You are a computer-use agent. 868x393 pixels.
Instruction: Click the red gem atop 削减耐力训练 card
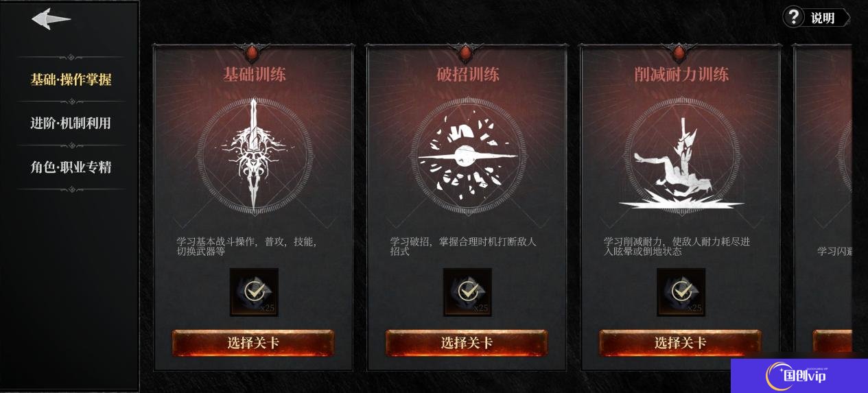coord(680,53)
